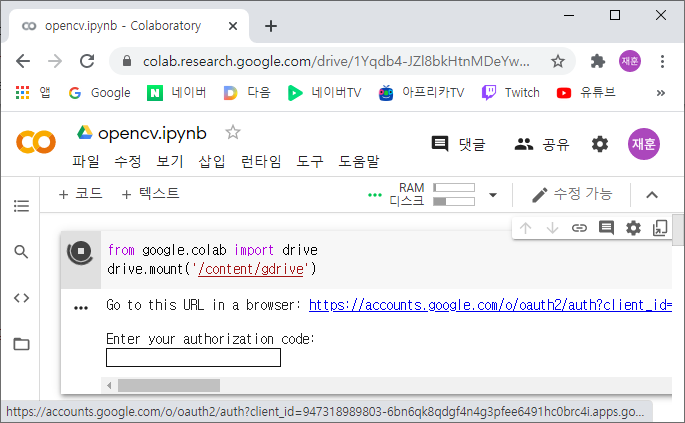Screen dimensions: 685x423
Task: Open the files folder sidebar icon
Action: point(21,344)
